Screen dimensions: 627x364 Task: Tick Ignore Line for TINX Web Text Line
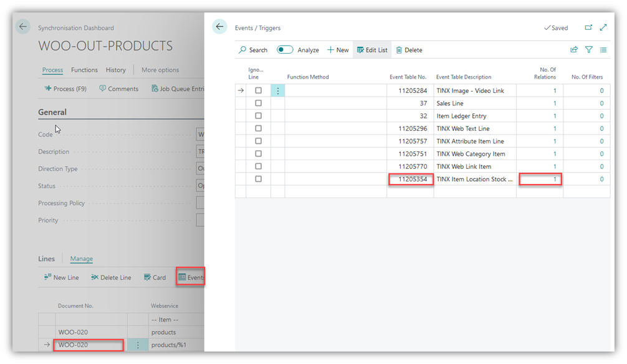258,128
